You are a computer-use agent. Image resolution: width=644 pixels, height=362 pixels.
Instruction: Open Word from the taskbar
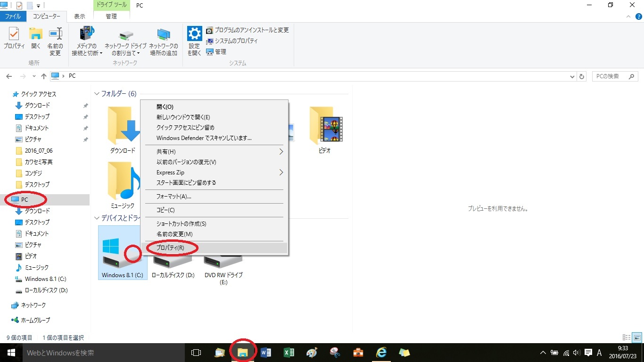265,353
